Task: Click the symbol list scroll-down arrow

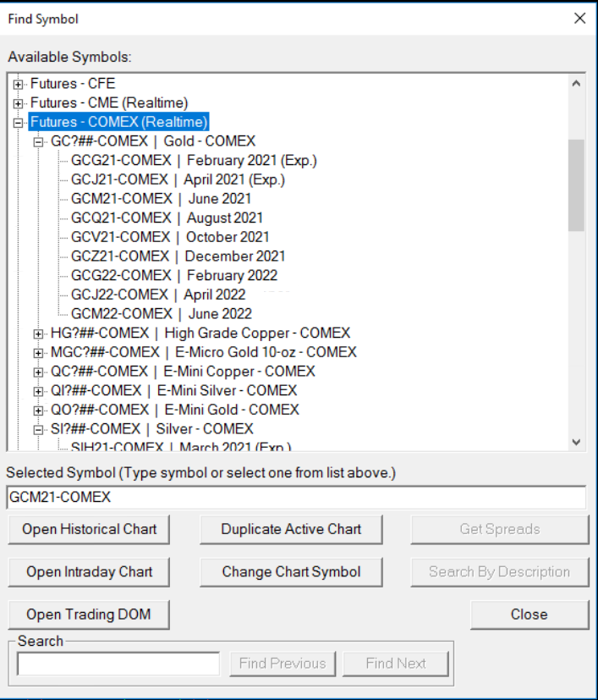Action: coord(576,442)
